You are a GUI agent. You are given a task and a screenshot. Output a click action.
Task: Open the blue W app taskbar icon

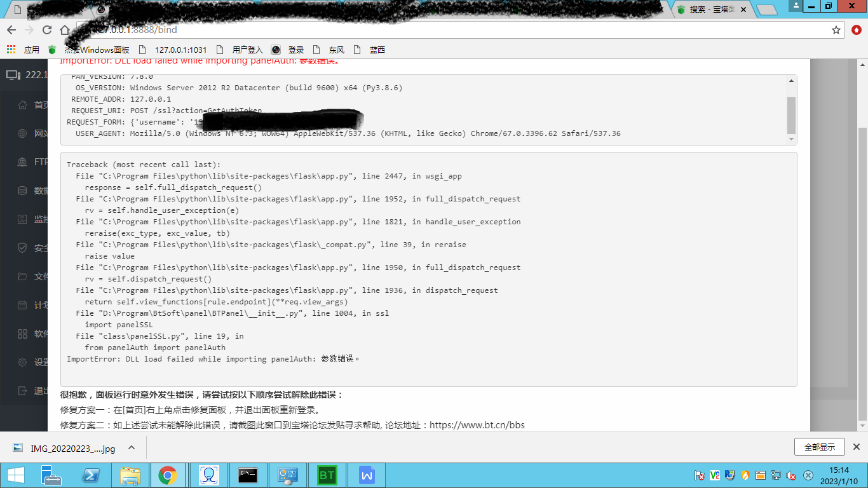[366, 475]
